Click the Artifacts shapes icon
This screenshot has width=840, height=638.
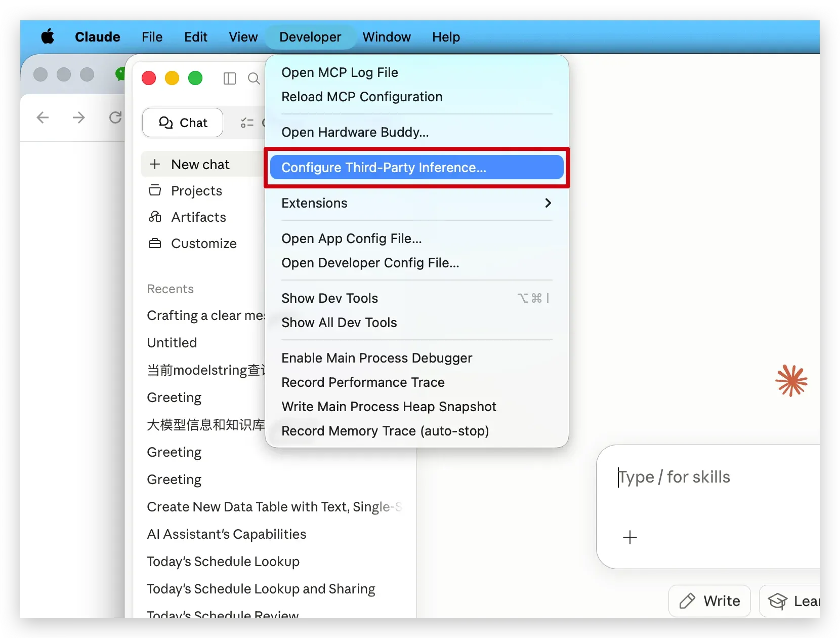coord(155,217)
